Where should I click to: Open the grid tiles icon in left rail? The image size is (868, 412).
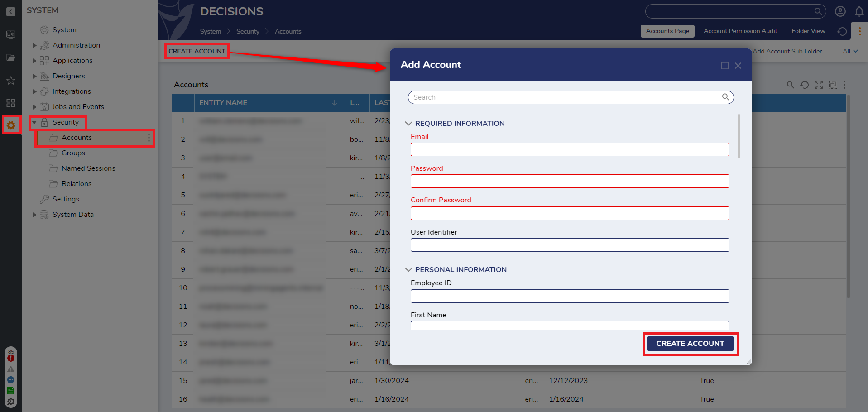11,103
